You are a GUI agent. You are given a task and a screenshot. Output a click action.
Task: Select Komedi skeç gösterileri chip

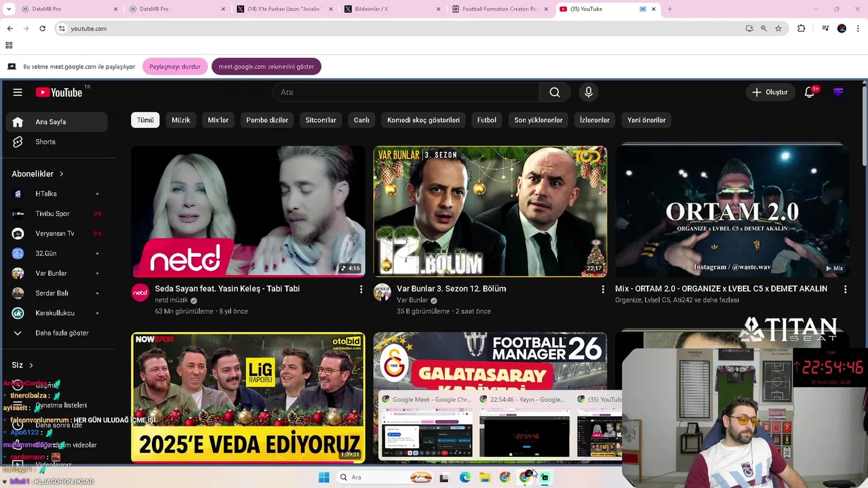tap(423, 120)
